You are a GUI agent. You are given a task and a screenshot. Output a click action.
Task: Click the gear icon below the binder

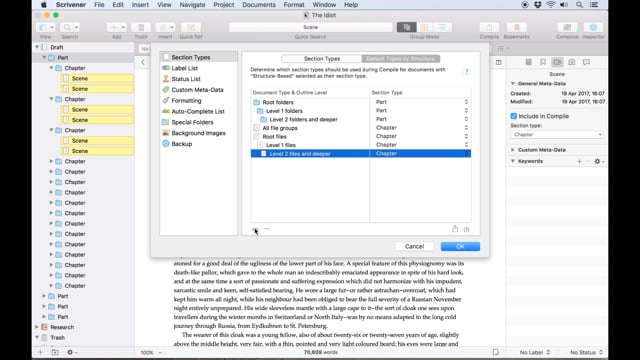(72, 352)
